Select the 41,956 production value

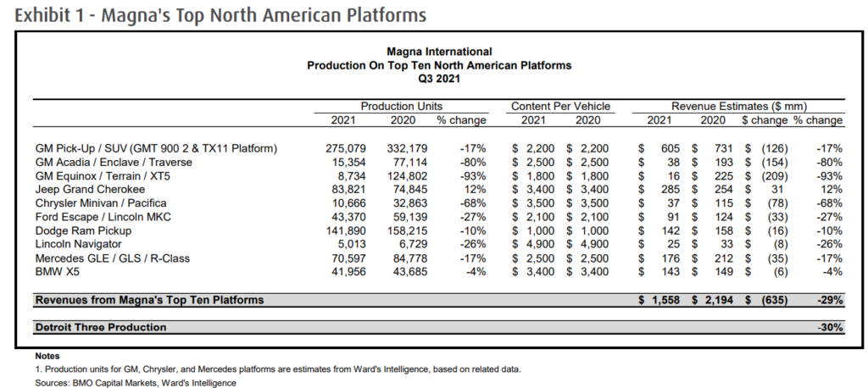click(348, 272)
